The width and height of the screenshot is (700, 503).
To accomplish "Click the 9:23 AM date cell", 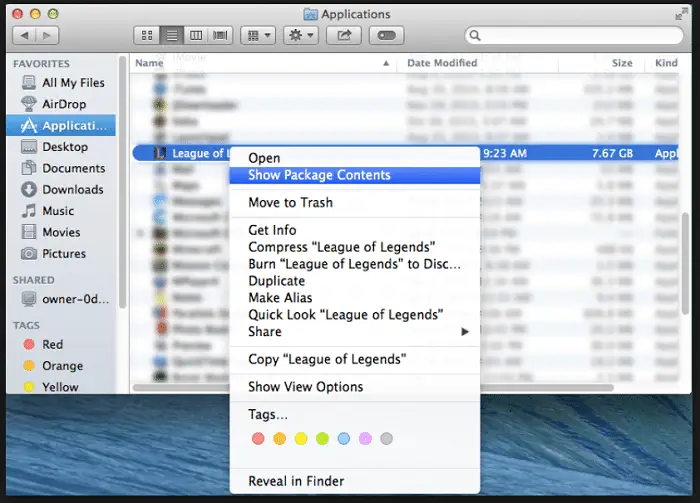I will [504, 154].
